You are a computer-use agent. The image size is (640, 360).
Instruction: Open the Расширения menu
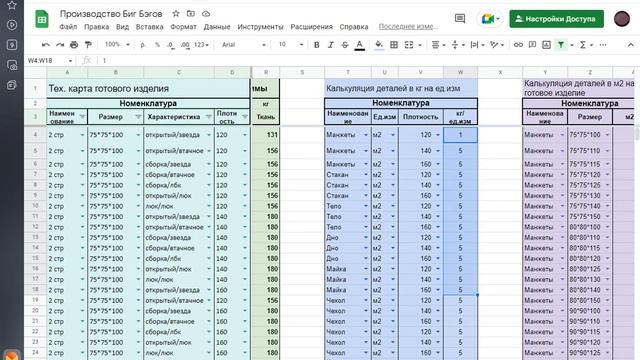click(311, 27)
